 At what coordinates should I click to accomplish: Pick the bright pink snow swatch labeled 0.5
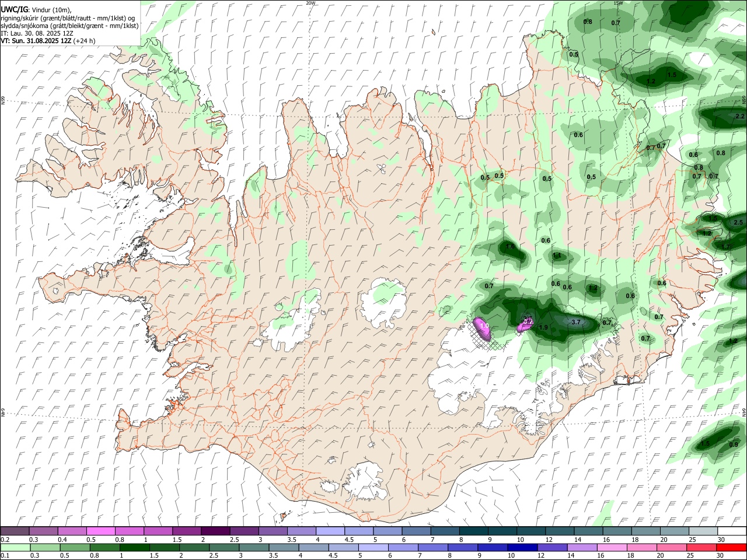pyautogui.click(x=101, y=531)
